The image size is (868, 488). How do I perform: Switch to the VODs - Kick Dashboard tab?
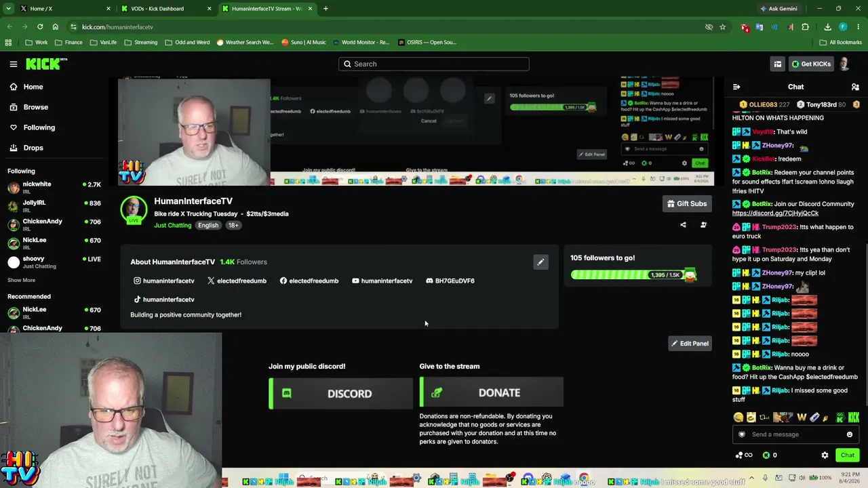[165, 9]
